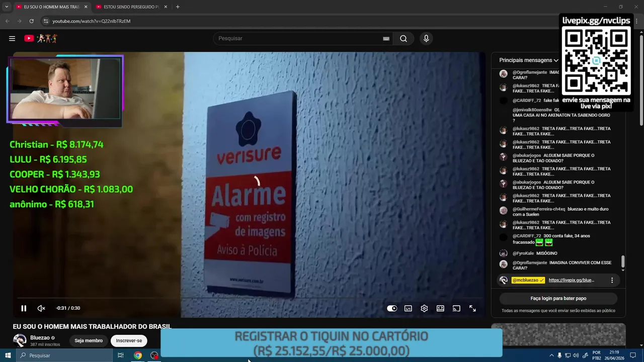The height and width of the screenshot is (362, 644).
Task: Open the Windows Start menu
Action: pos(8,355)
